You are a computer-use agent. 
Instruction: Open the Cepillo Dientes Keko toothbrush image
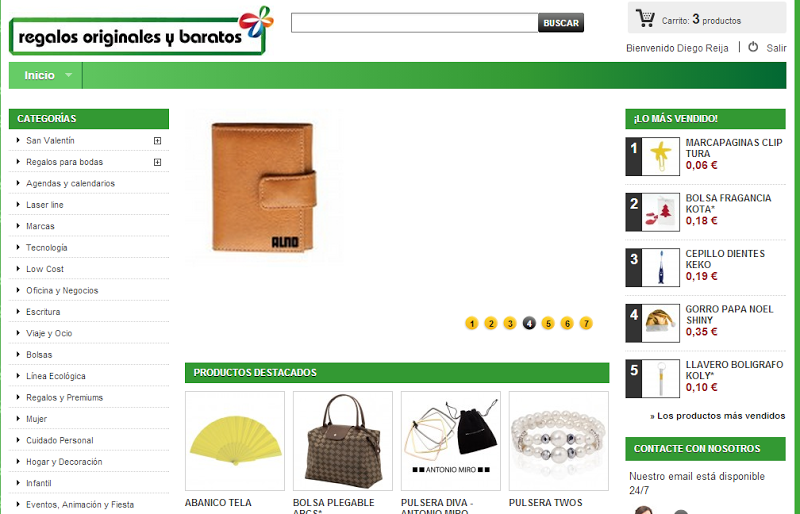tap(660, 267)
